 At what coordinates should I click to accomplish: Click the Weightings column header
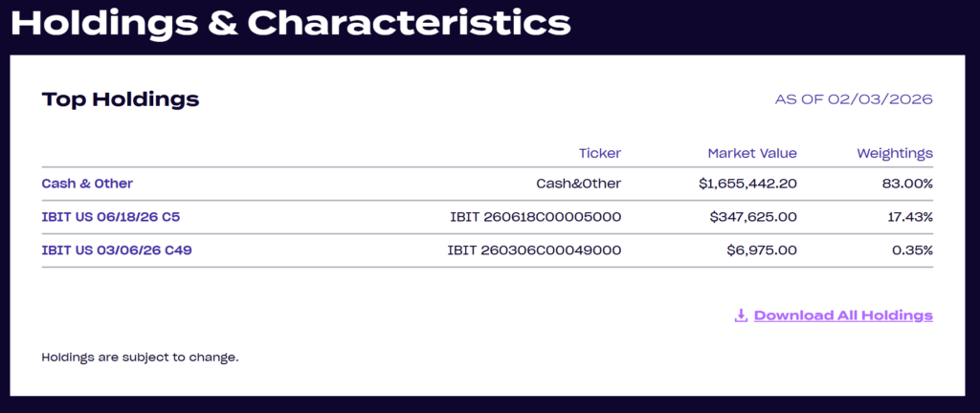(x=895, y=153)
